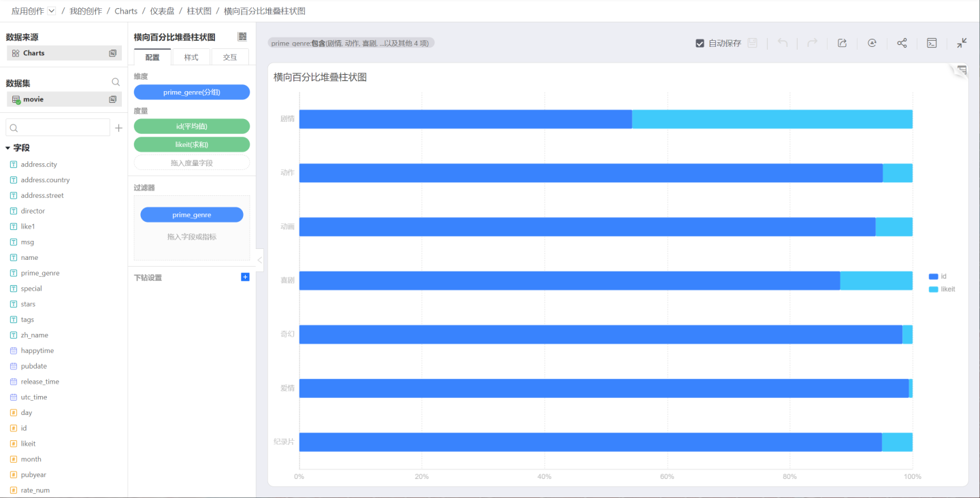Open the console/code icon in the toolbar
Screen dimensions: 980x498
pos(932,43)
